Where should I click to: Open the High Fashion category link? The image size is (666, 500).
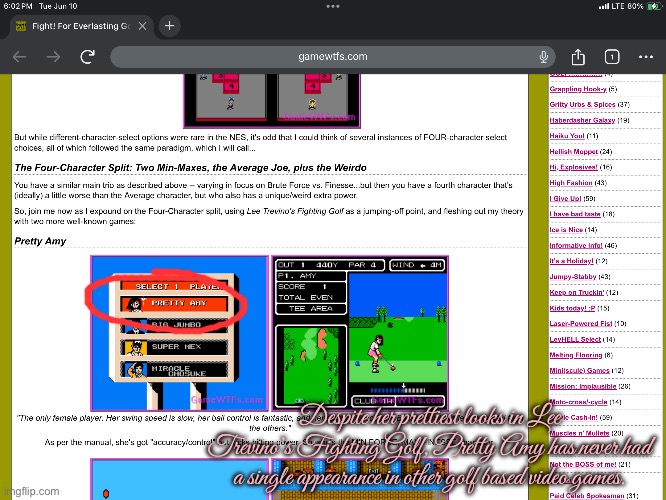(571, 183)
